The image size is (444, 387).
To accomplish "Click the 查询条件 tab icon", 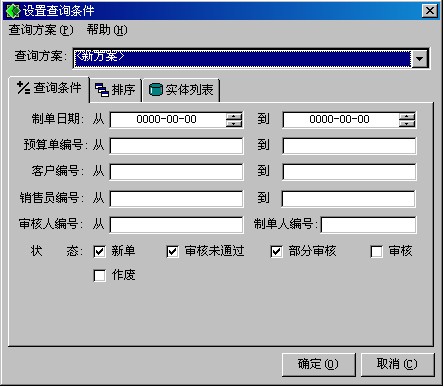I will pos(23,88).
